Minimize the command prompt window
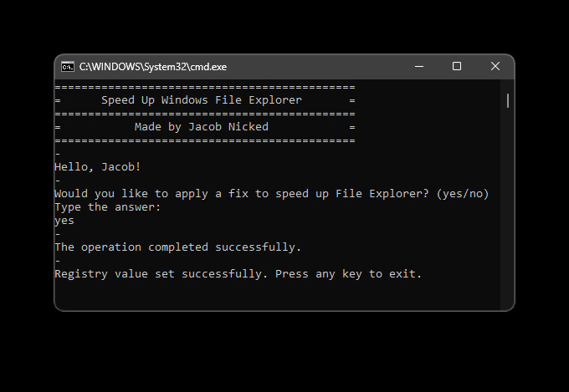Image resolution: width=569 pixels, height=392 pixels. [418, 67]
